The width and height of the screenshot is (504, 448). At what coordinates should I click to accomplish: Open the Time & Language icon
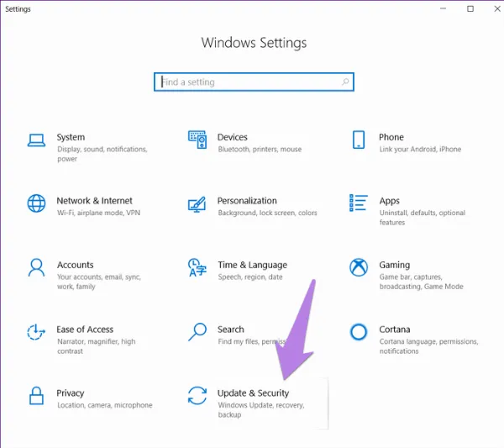197,267
